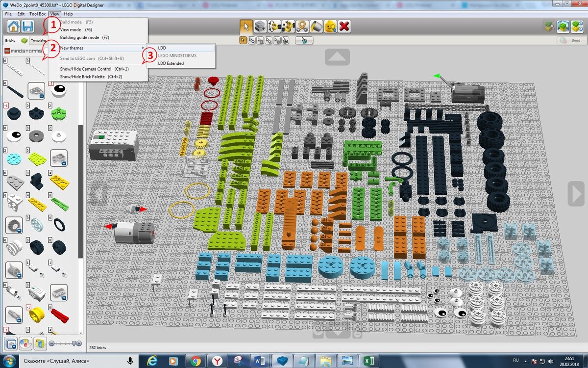Save the model with the floppy disk icon

(x=28, y=26)
